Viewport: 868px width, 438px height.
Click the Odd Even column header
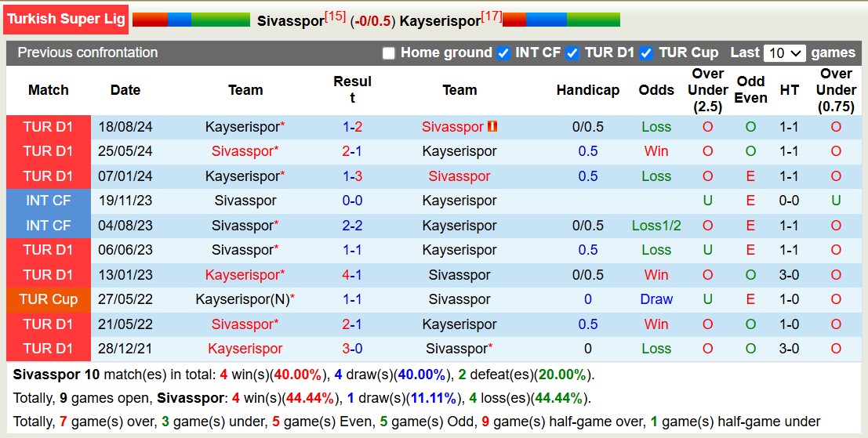tap(750, 89)
